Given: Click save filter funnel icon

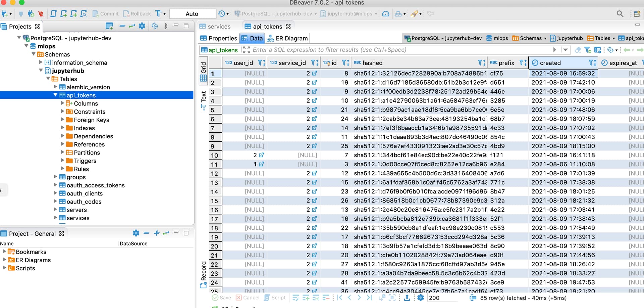Looking at the screenshot, I should point(588,50).
